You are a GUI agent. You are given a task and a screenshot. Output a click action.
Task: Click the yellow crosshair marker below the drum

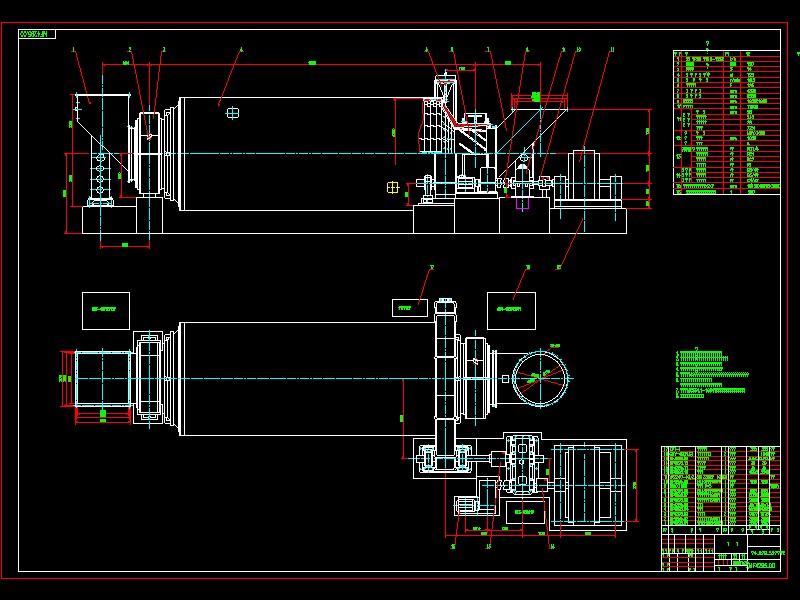(392, 188)
